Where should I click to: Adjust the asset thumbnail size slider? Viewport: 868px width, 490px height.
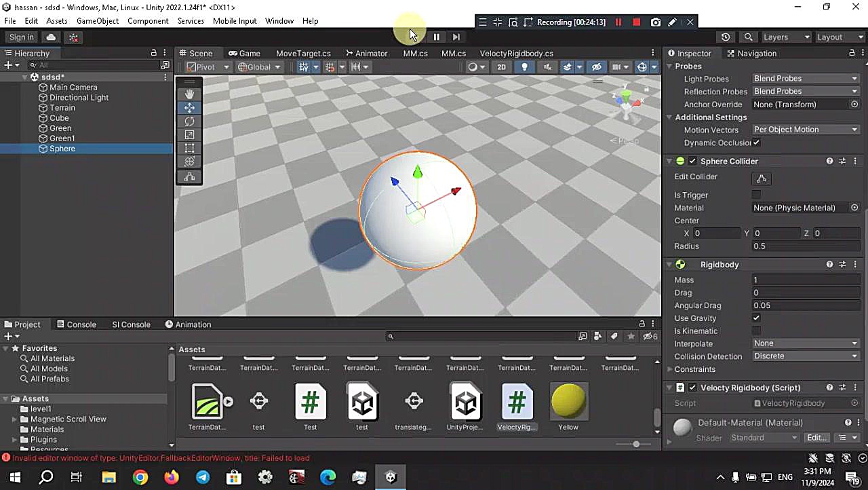coord(636,444)
